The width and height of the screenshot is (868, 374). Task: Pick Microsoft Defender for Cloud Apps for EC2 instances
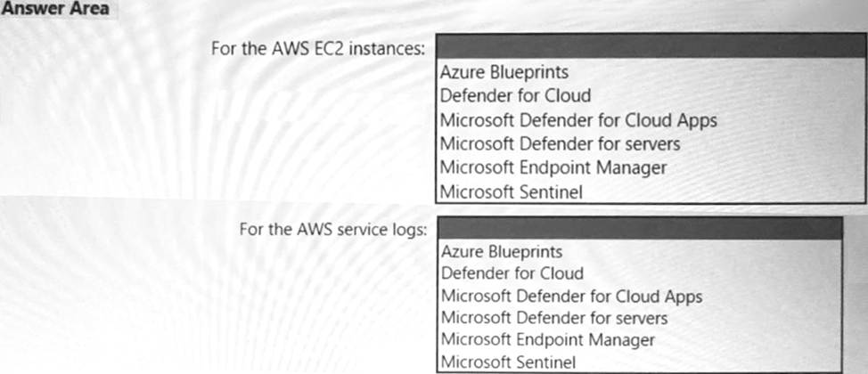coord(577,118)
